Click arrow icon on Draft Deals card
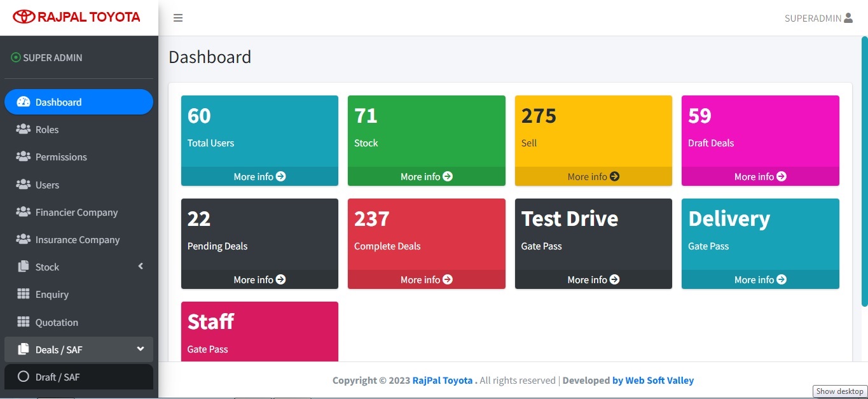This screenshot has width=868, height=399. [x=782, y=176]
